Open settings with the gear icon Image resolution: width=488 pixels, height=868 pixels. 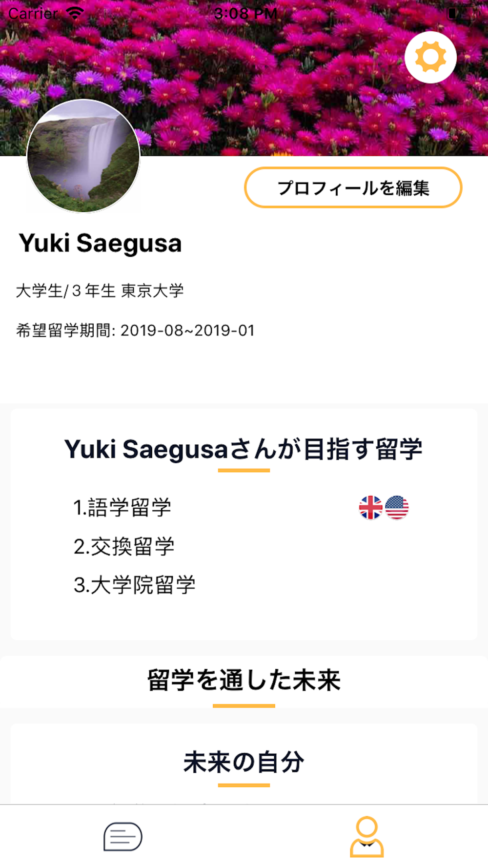(x=430, y=57)
